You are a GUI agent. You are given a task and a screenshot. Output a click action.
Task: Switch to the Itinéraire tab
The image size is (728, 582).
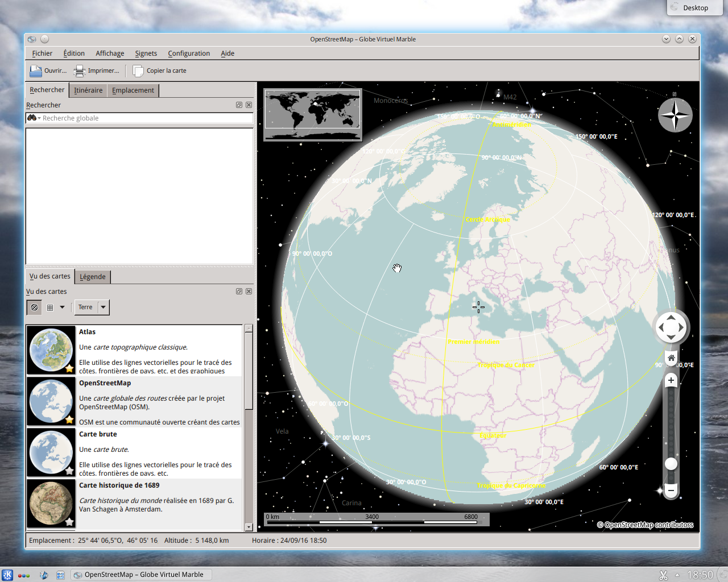(88, 90)
